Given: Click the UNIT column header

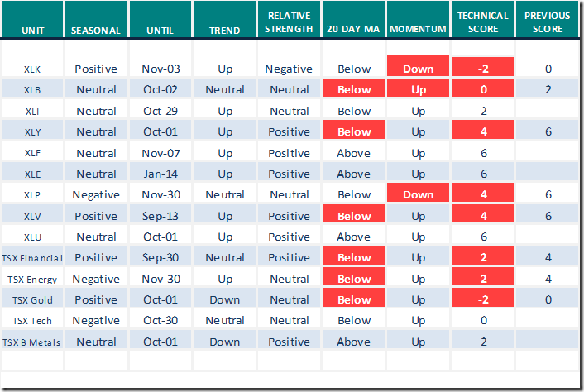Looking at the screenshot, I should point(33,31).
